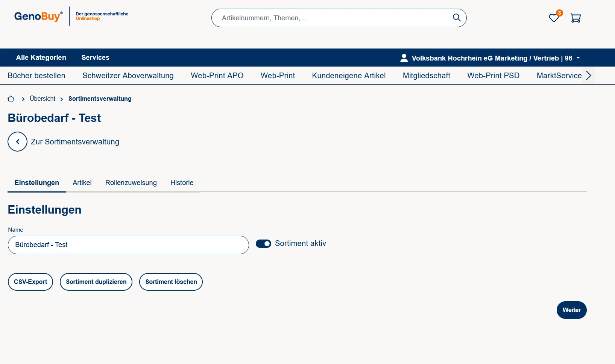The height and width of the screenshot is (364, 615).
Task: Click the user profile icon
Action: pyautogui.click(x=404, y=58)
